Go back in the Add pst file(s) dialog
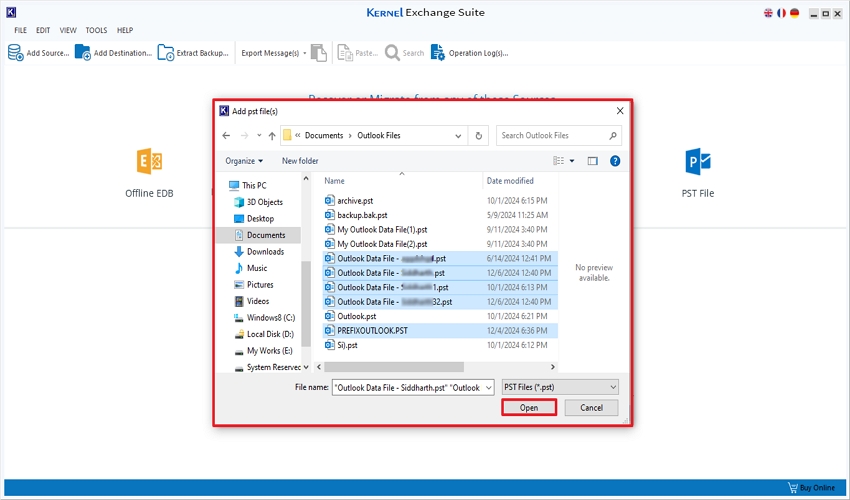Image resolution: width=850 pixels, height=500 pixels. 226,136
